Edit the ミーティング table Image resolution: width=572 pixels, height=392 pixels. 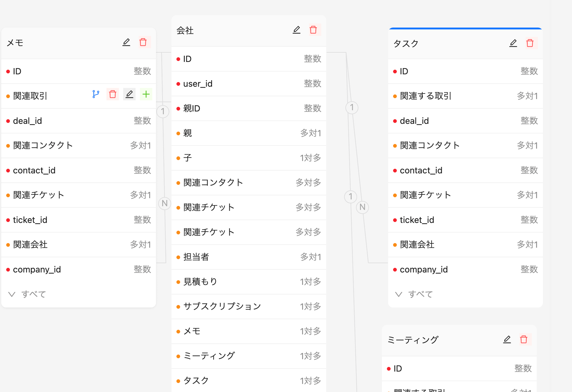(x=507, y=339)
